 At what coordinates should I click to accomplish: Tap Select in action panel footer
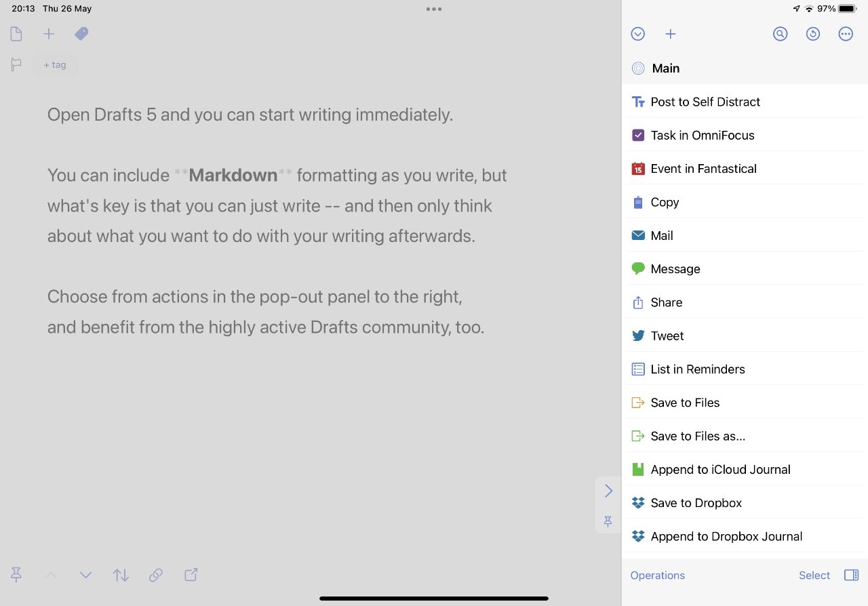coord(814,575)
